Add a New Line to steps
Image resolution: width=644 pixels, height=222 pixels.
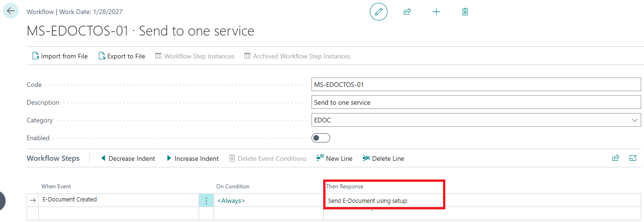pos(334,158)
